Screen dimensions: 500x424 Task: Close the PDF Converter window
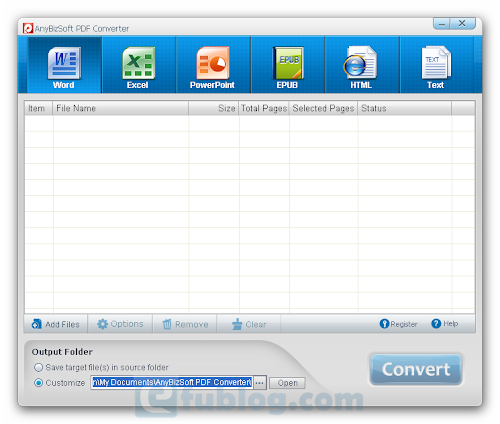(x=462, y=24)
